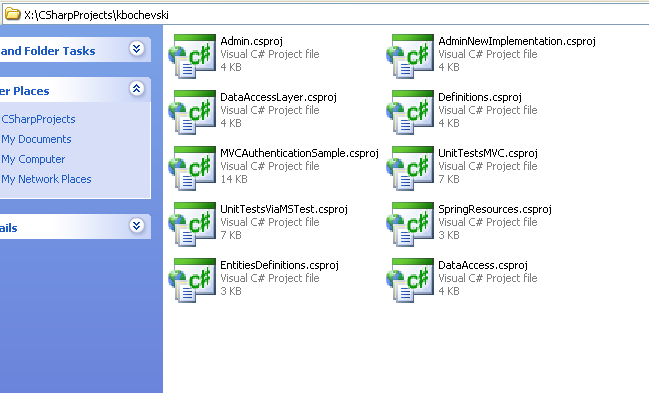Select the DataAccessLayer.csproj file icon
Viewport: 649px width, 393px height.
click(x=192, y=112)
